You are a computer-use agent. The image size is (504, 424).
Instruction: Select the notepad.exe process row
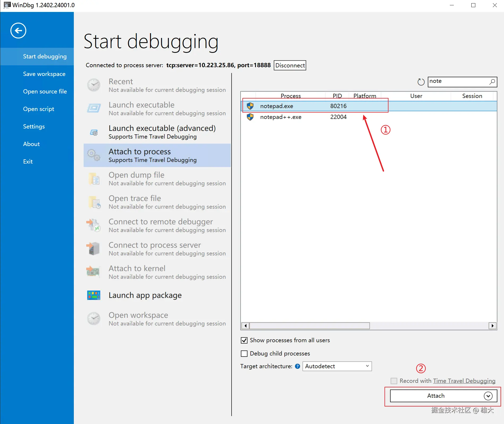pos(369,106)
